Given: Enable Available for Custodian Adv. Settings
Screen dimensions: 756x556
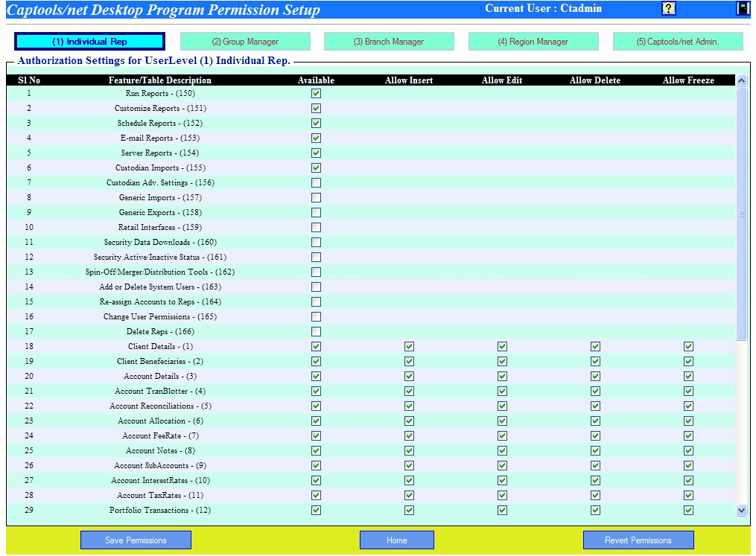Looking at the screenshot, I should pos(316,183).
